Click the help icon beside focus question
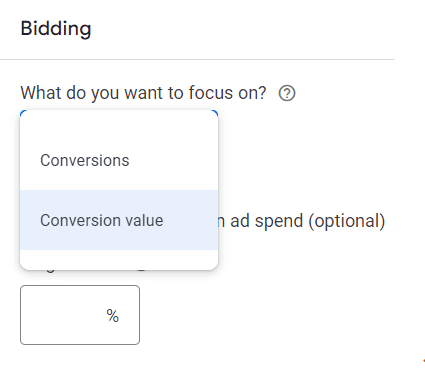Viewport: 425px width, 380px height. [287, 93]
